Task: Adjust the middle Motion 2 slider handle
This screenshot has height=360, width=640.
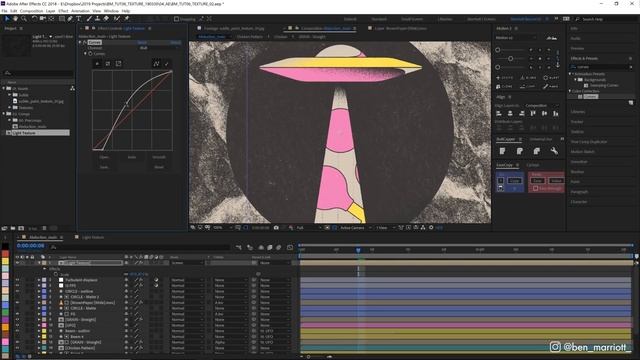Action: coord(510,58)
